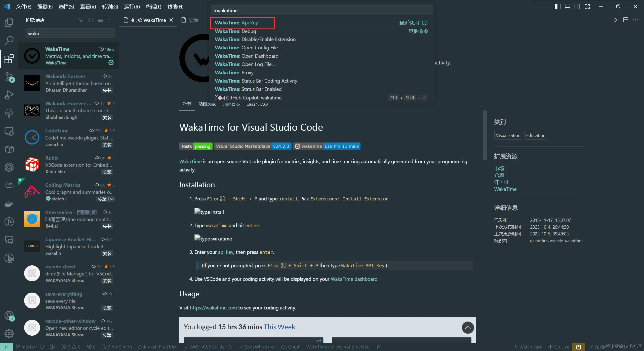Open Customize Layout icon in title bar
This screenshot has height=351, width=644.
coord(587,7)
